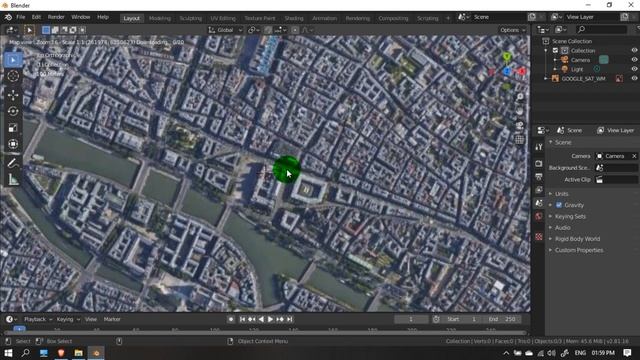The width and height of the screenshot is (640, 360).
Task: Open Scene properties tab
Action: 539,203
